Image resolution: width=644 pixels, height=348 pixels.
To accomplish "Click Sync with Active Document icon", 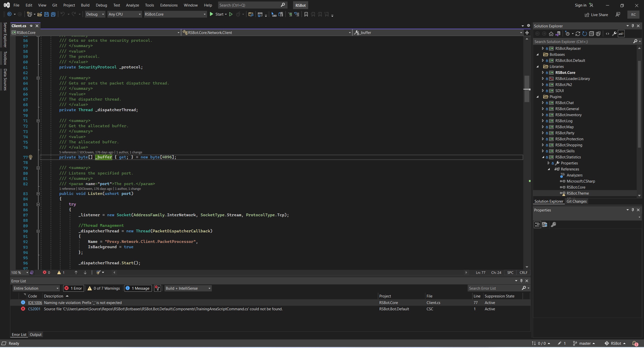I will click(578, 34).
